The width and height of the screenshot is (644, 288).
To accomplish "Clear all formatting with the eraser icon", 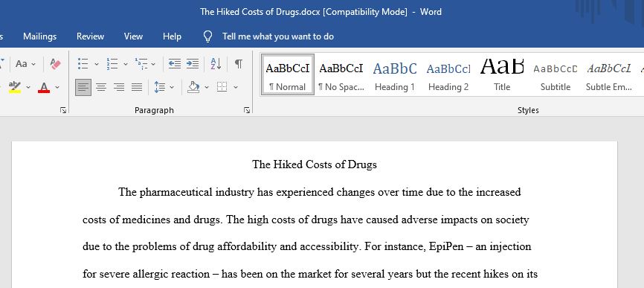I will point(55,64).
